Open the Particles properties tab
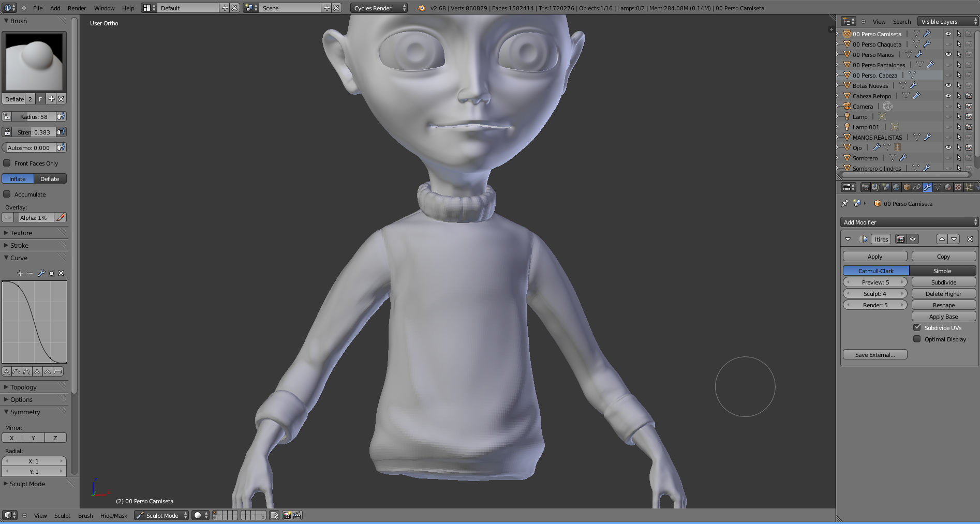Image resolution: width=980 pixels, height=524 pixels. click(969, 187)
